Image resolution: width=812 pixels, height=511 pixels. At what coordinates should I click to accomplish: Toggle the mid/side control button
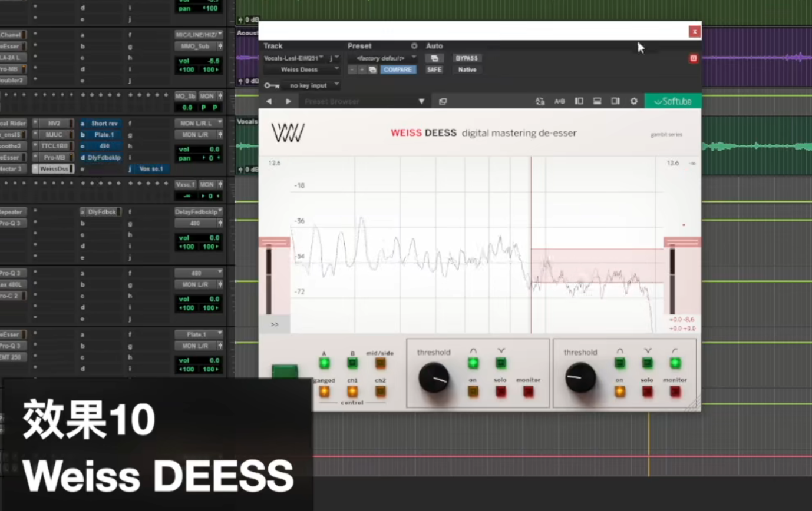point(380,363)
